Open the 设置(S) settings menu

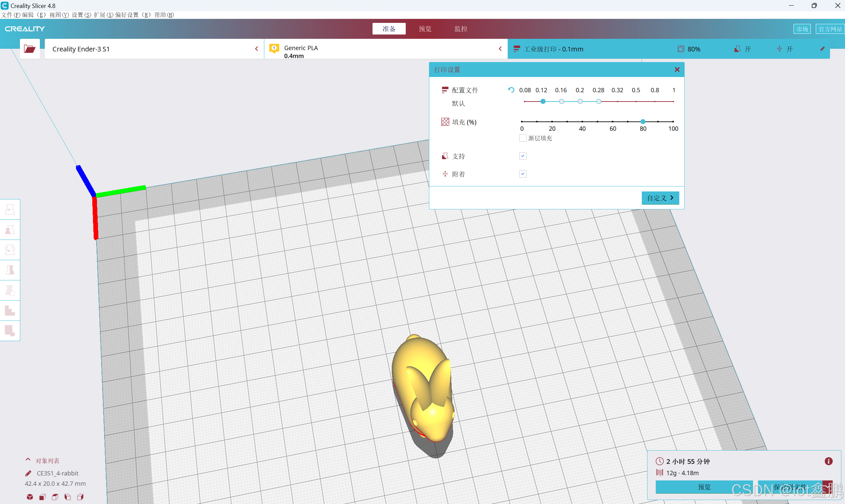click(81, 15)
